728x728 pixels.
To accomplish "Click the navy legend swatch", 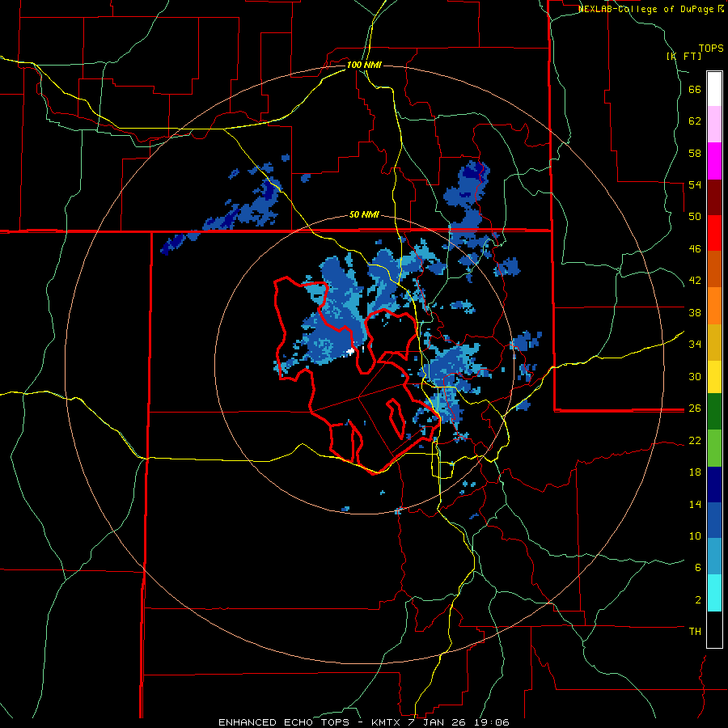I will click(714, 485).
